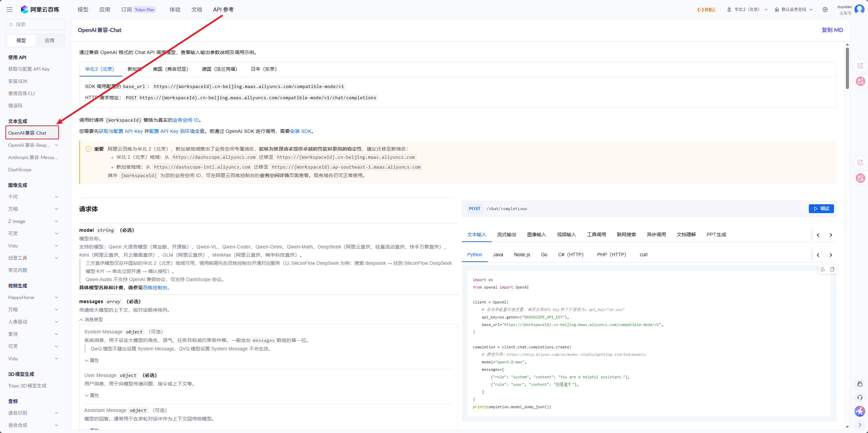
Task: Show more language tabs with right arrow
Action: [831, 255]
